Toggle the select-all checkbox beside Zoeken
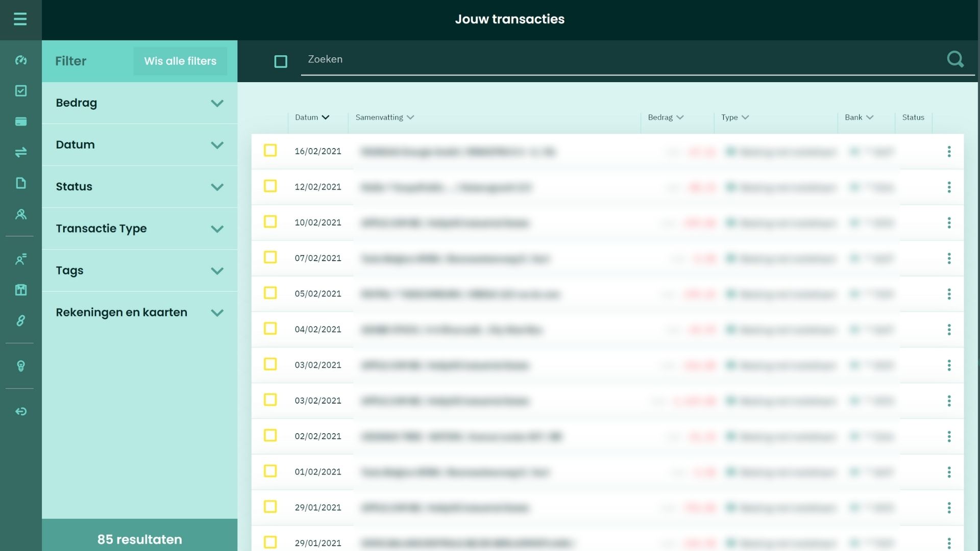980x551 pixels. coord(281,62)
